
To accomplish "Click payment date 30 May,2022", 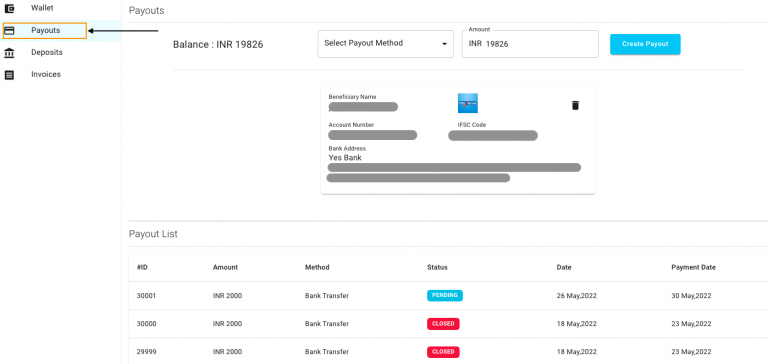I will pos(691,296).
